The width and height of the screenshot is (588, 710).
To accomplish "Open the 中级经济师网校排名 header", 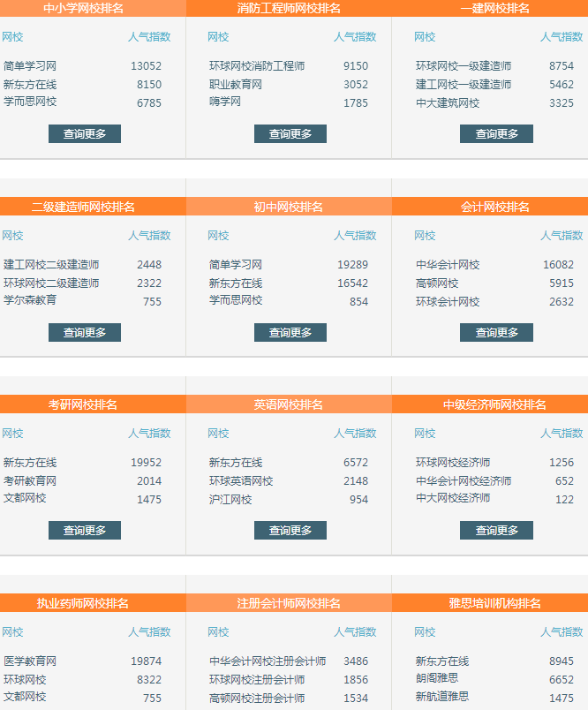I will (494, 404).
